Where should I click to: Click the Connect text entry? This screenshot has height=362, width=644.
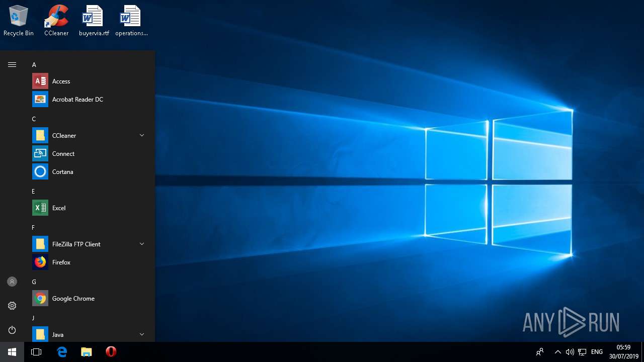(x=63, y=154)
